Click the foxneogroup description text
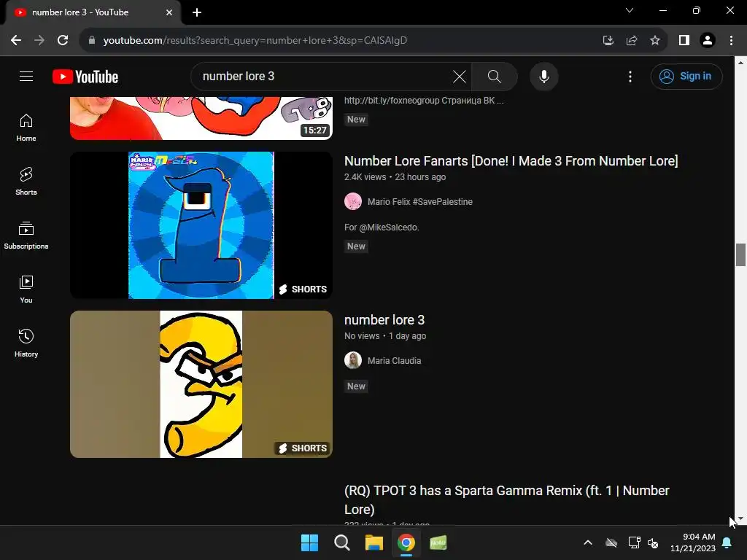Screen dimensions: 747x560 tap(424, 101)
